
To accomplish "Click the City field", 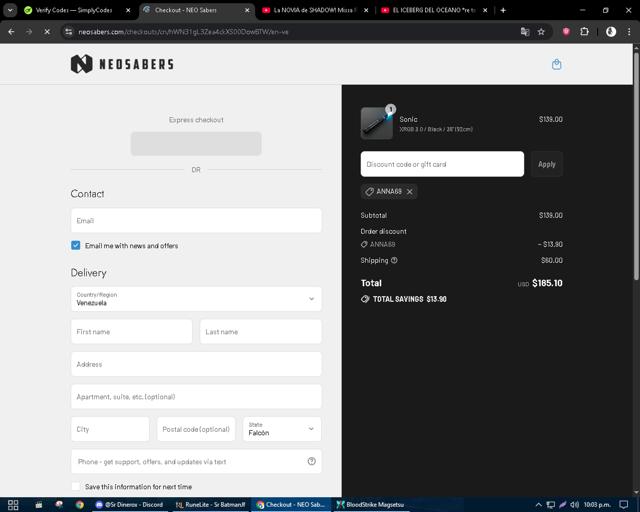I will (x=110, y=429).
